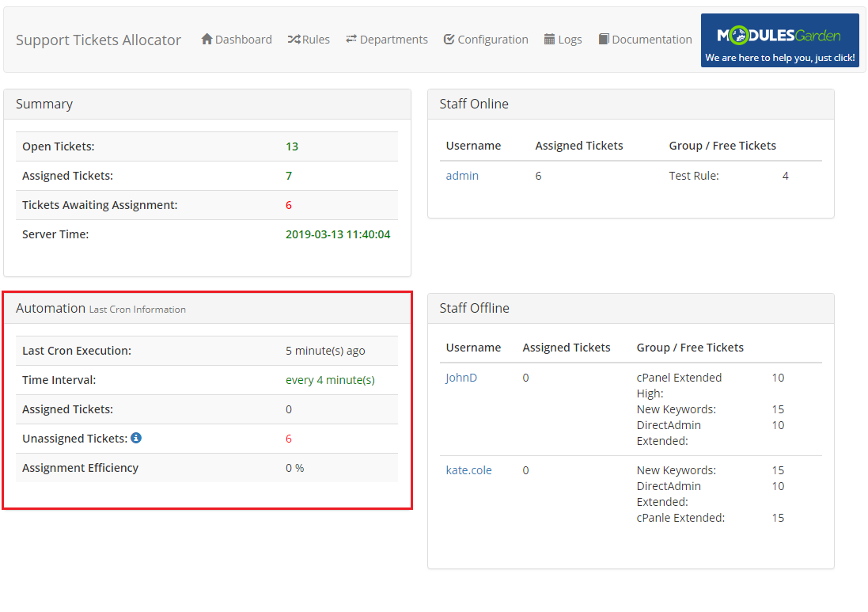Click the Support Tickets Allocator title
Screen dimensions: 868x612
[99, 40]
